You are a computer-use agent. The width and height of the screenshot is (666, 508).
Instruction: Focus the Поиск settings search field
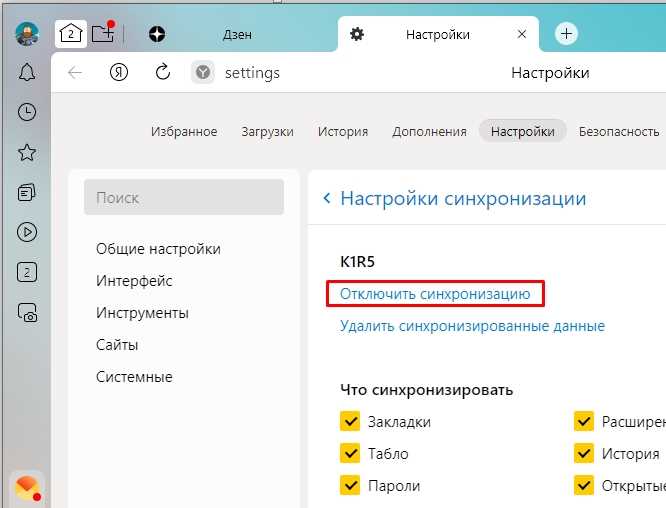[184, 197]
